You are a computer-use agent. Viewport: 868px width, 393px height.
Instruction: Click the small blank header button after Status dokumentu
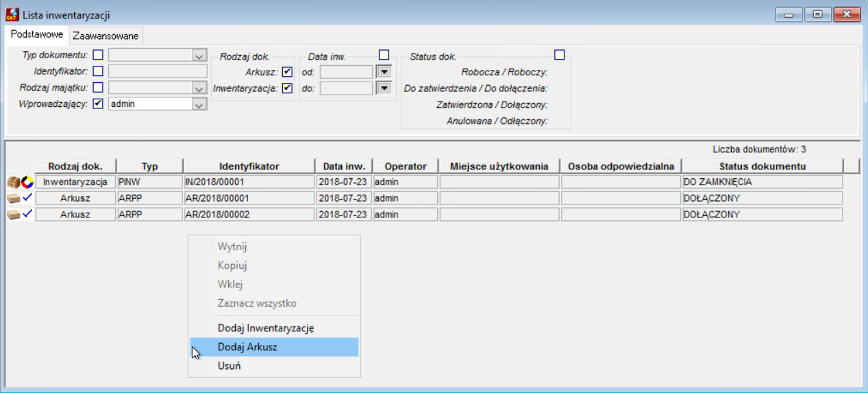point(852,166)
